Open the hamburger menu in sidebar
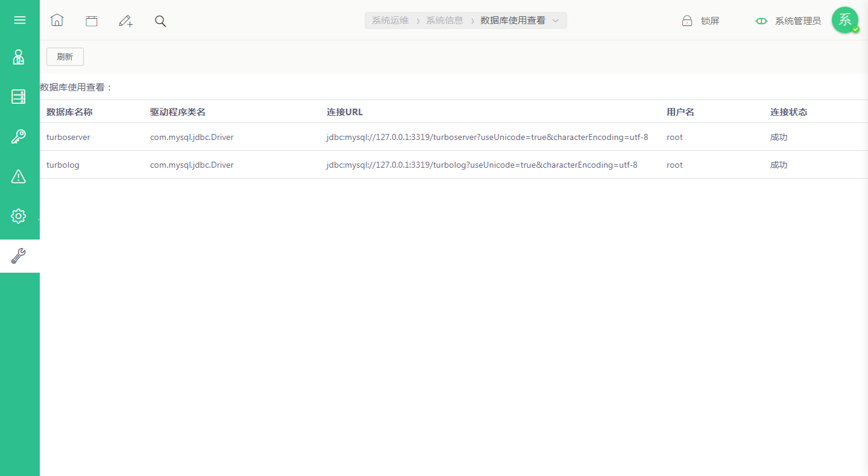This screenshot has width=868, height=476. coord(20,20)
